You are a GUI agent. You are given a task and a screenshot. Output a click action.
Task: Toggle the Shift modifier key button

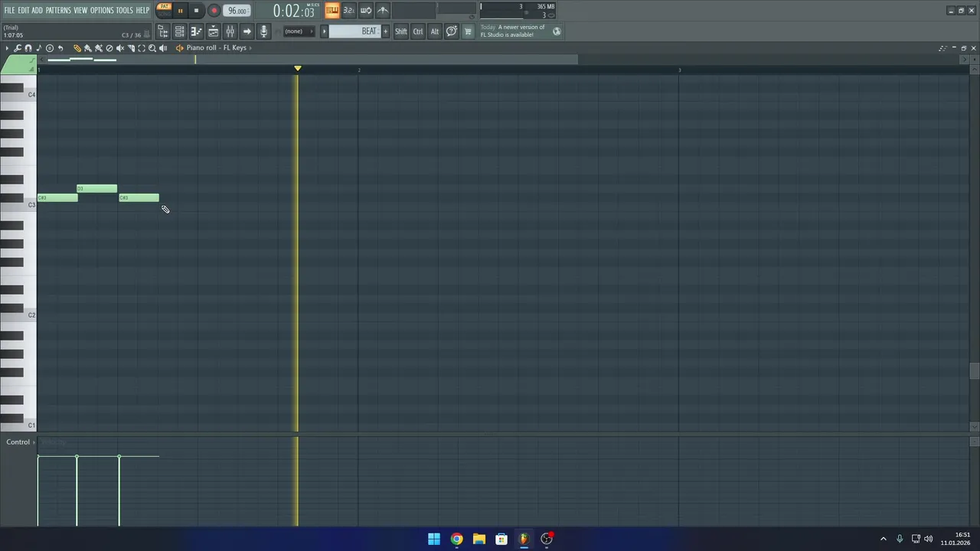point(400,31)
